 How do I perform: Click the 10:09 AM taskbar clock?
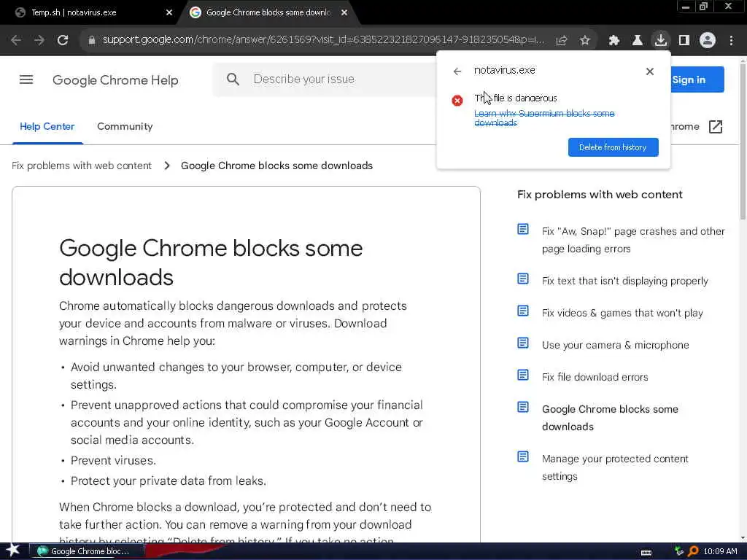pos(720,551)
